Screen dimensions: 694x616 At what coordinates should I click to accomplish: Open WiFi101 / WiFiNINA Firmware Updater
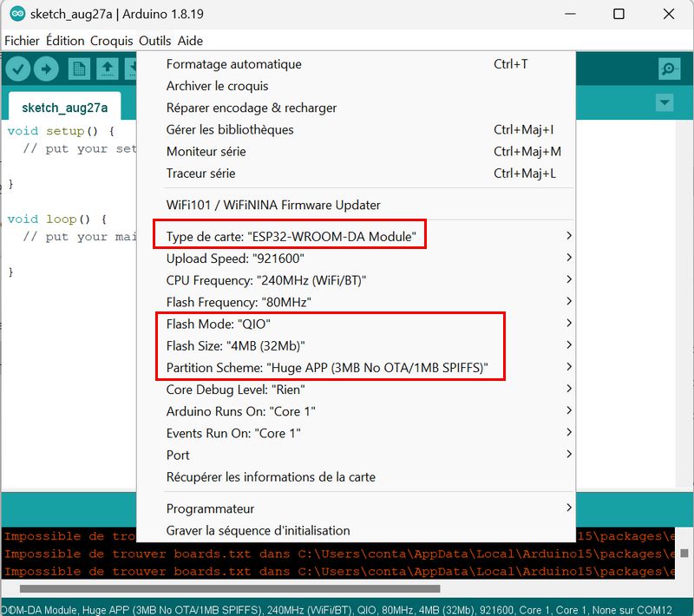tap(356, 205)
